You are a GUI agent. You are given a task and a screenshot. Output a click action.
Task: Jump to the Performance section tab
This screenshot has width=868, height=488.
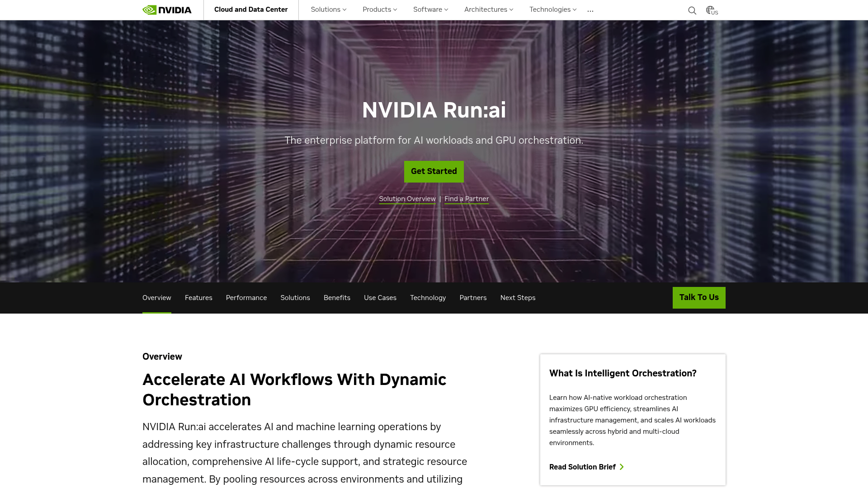click(246, 298)
